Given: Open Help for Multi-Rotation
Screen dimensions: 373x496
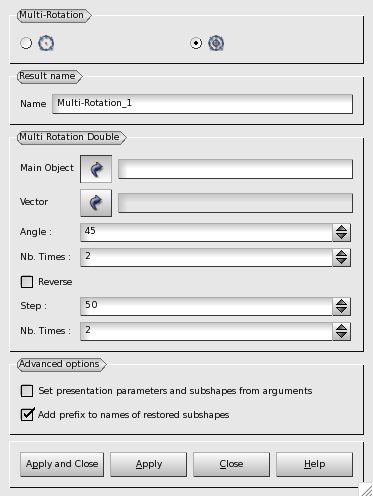Looking at the screenshot, I should click(314, 464).
